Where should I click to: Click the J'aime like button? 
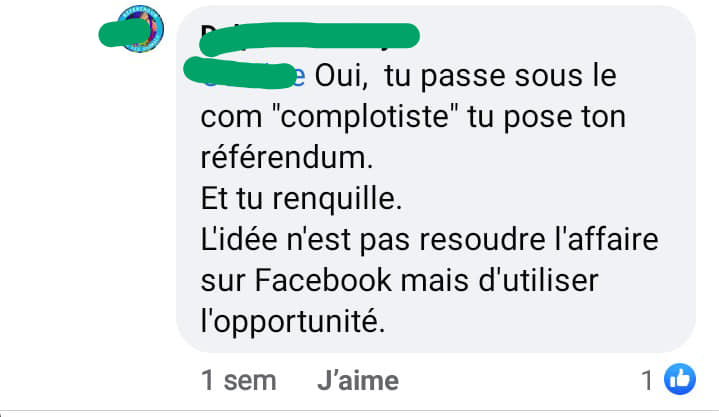point(358,381)
